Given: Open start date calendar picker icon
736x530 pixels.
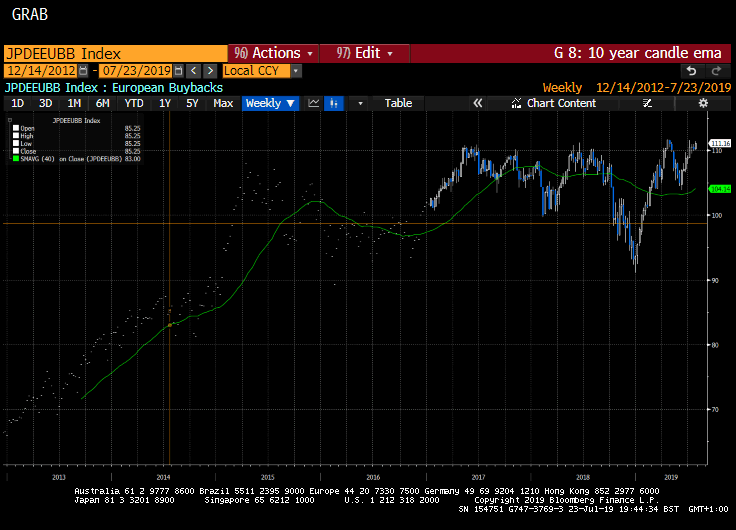Looking at the screenshot, I should [x=84, y=71].
